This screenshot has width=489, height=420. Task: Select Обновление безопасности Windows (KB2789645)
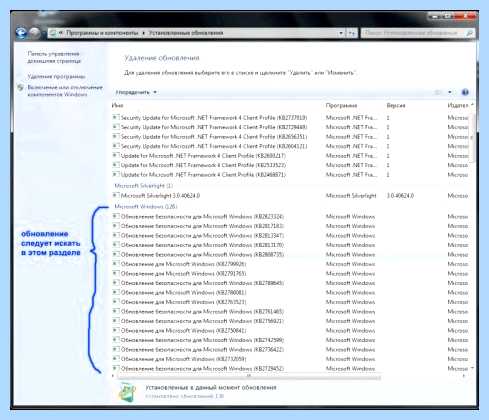coord(202,283)
